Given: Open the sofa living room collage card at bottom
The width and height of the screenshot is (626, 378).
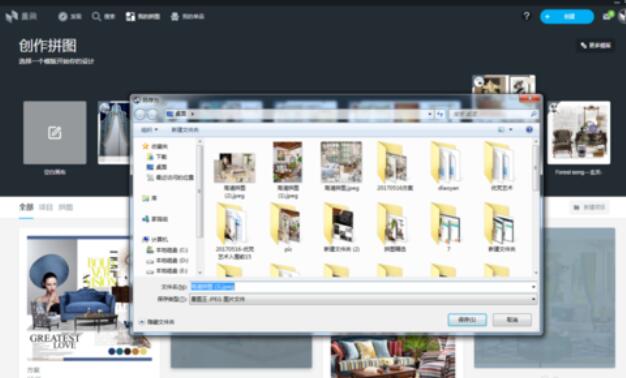Looking at the screenshot, I should click(393, 356).
